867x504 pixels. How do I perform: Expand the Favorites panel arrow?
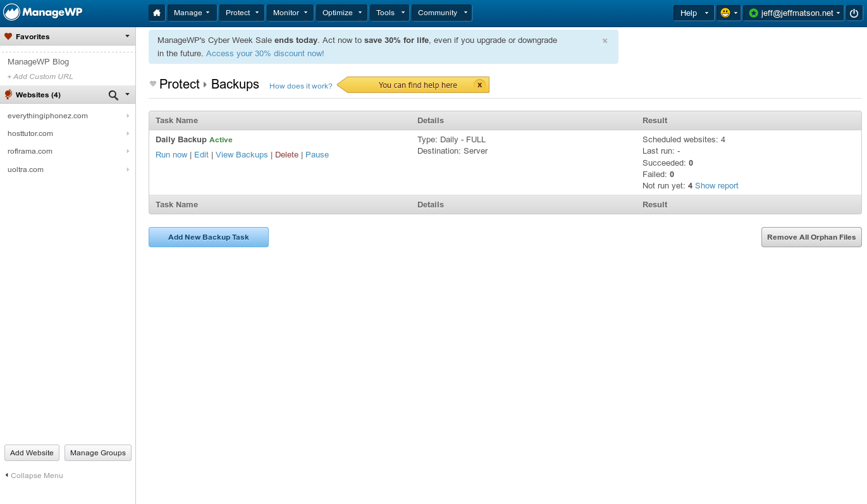(127, 37)
